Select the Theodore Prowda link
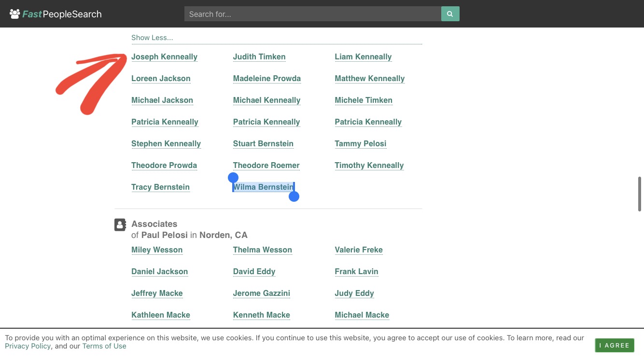The width and height of the screenshot is (644, 362). pos(164,166)
